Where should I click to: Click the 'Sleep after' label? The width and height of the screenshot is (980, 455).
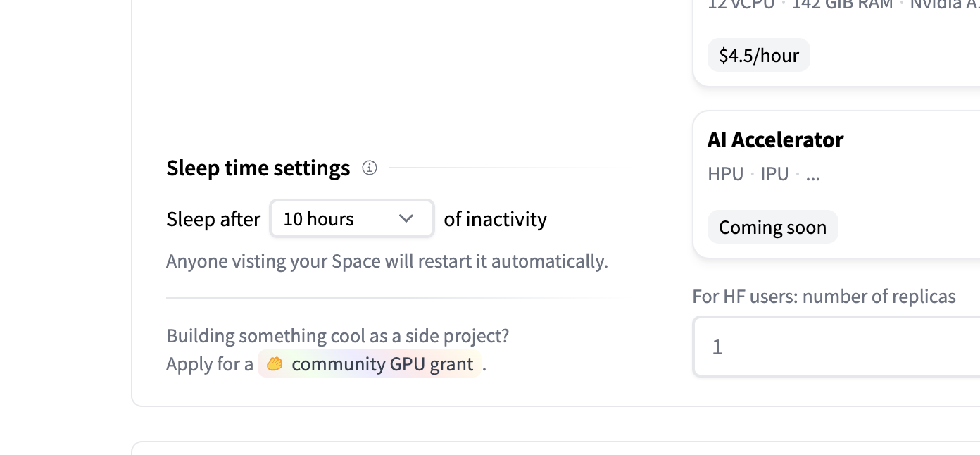click(x=213, y=219)
